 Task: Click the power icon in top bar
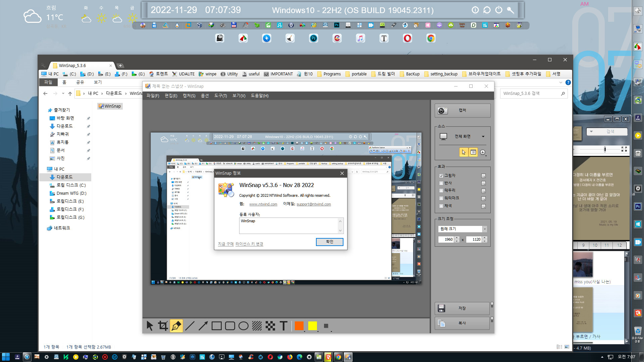(499, 10)
